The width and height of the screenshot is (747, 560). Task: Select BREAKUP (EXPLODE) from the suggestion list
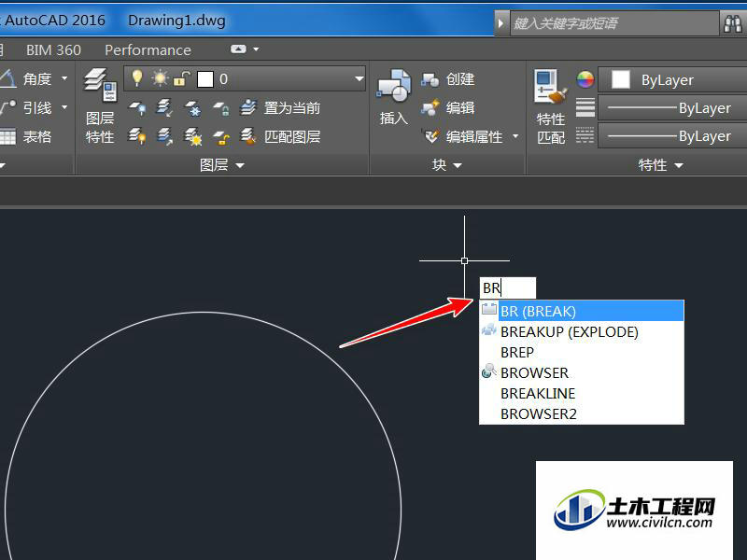(582, 331)
